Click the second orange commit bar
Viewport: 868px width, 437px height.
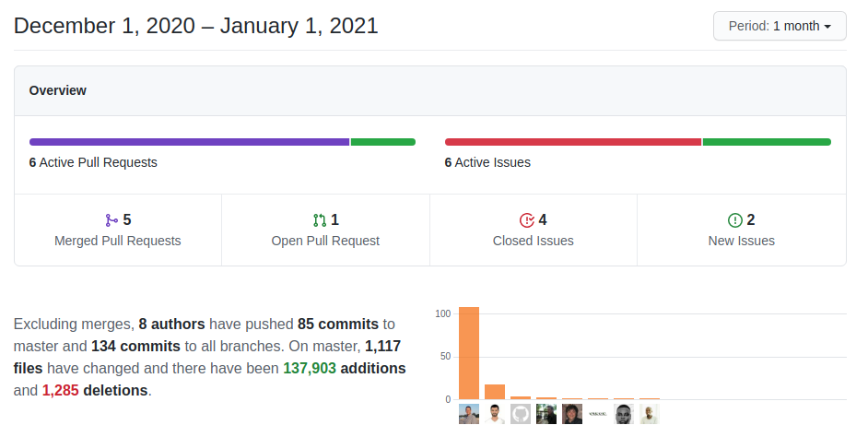tap(495, 392)
